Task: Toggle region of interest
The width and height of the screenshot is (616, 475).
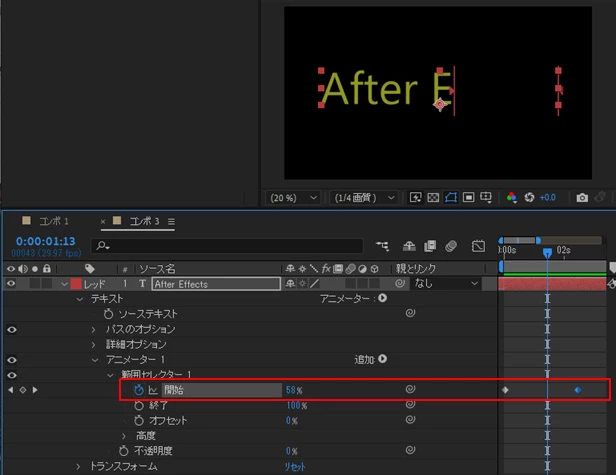Action: (x=468, y=197)
